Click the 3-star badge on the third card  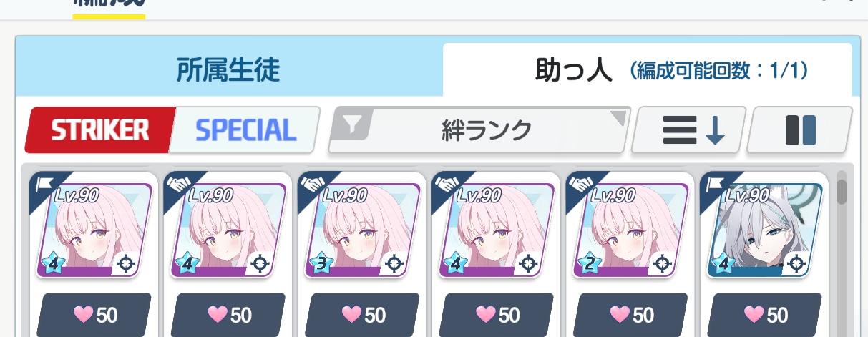click(x=321, y=263)
